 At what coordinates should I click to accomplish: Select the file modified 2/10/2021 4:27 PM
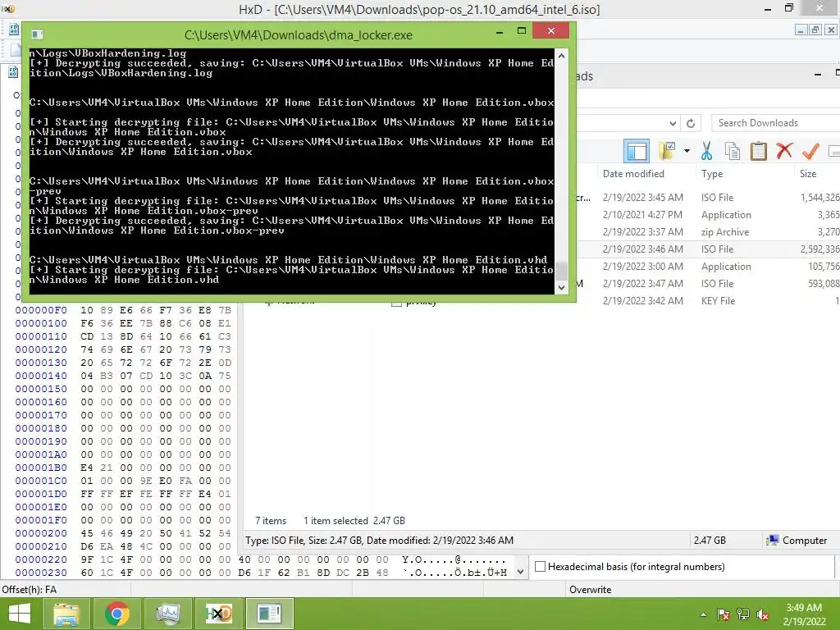point(708,214)
